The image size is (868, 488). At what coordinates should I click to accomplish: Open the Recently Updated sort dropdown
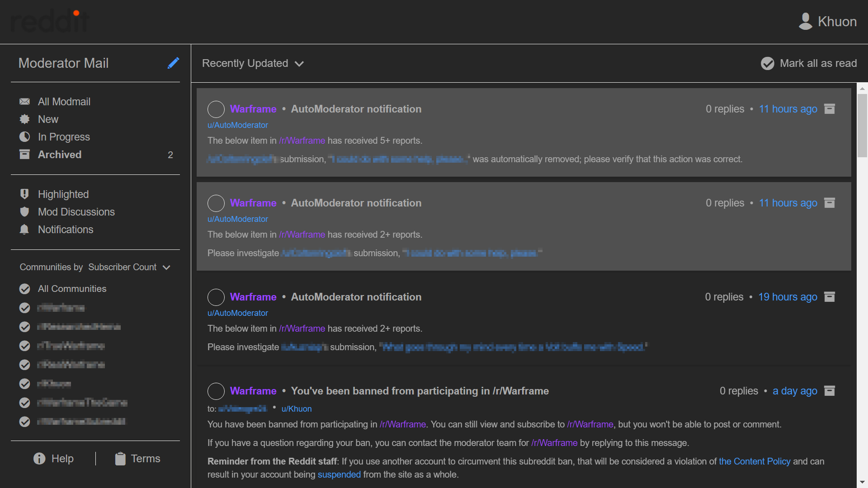(x=253, y=63)
